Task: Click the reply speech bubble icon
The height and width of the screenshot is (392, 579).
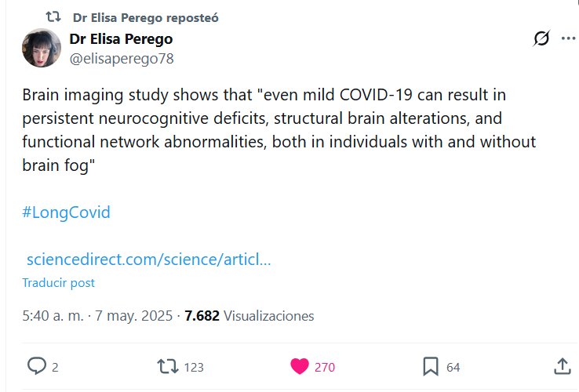Action: click(x=37, y=366)
